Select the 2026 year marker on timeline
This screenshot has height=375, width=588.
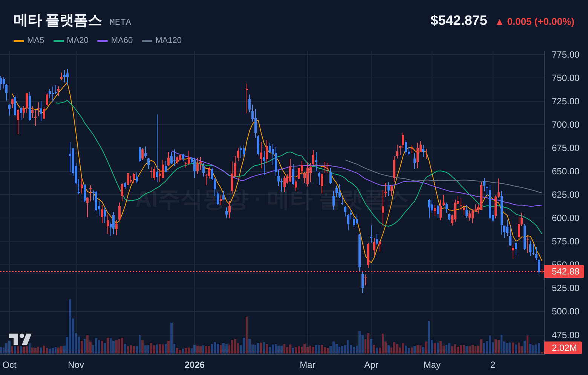click(194, 365)
